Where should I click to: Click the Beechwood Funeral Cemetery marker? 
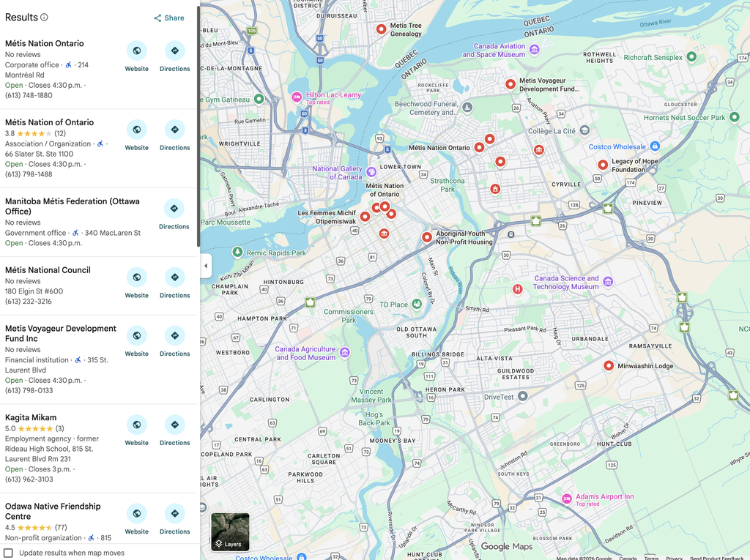tap(467, 107)
